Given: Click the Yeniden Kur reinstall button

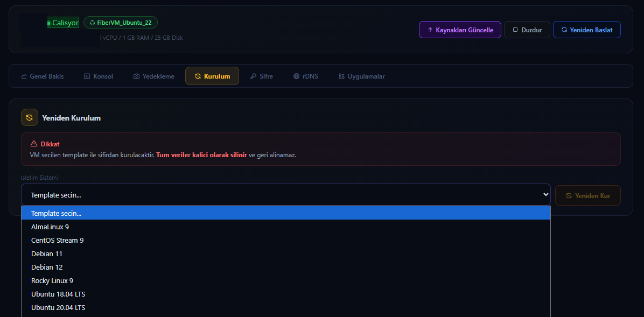Looking at the screenshot, I should [588, 195].
